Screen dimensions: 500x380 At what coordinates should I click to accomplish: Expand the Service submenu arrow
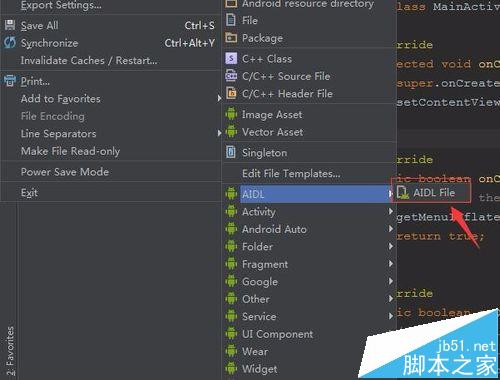click(391, 316)
